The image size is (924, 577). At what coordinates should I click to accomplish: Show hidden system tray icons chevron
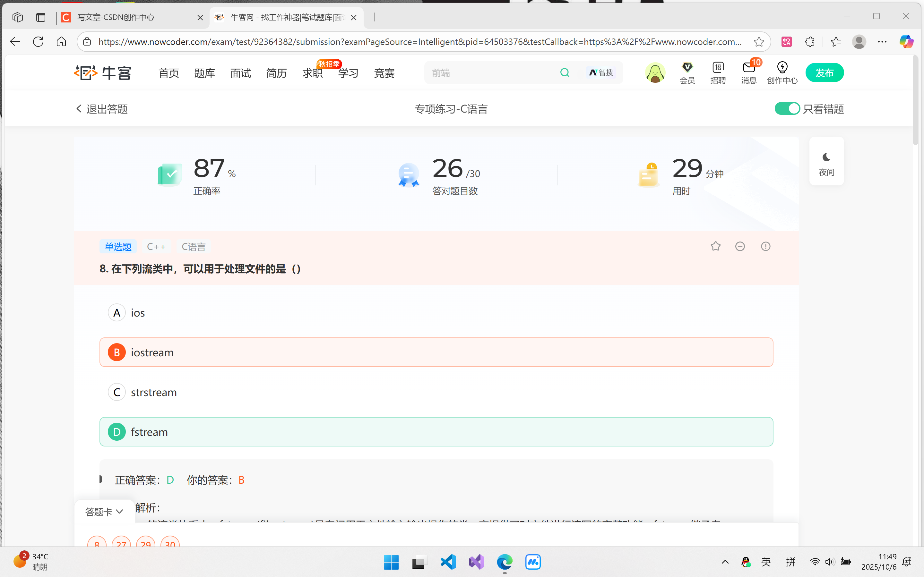pos(725,562)
